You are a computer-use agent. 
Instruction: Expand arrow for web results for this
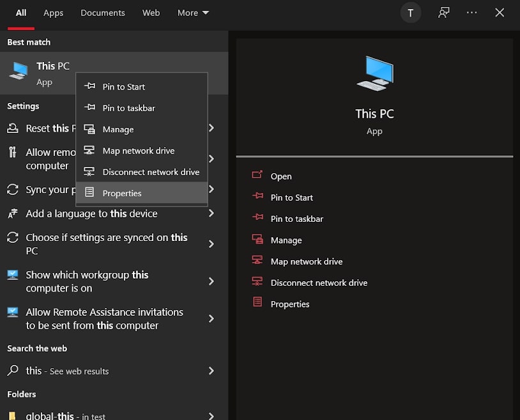tap(211, 371)
